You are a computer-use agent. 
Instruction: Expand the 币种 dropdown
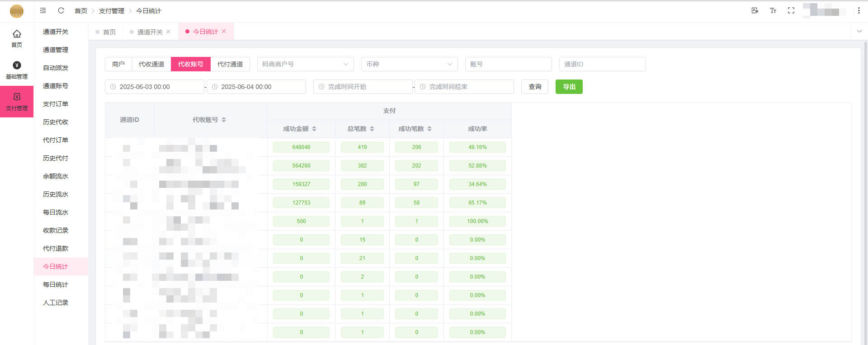tap(409, 64)
